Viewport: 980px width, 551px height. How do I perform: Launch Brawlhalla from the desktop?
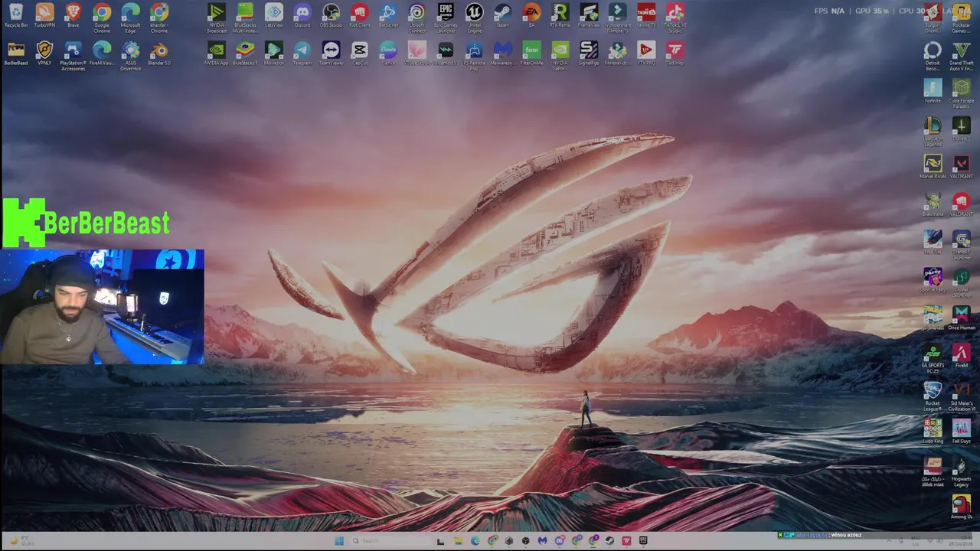tap(933, 204)
